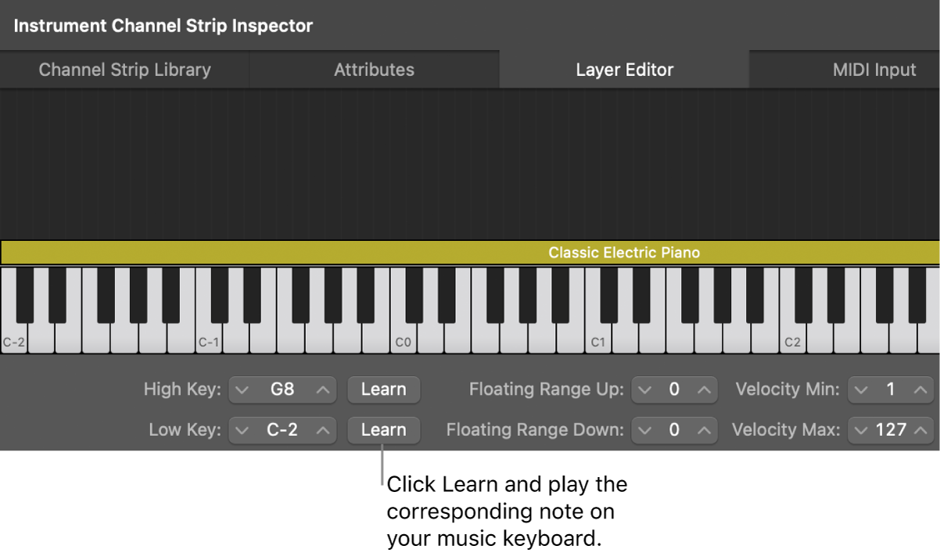Click Learn next to Low Key

tap(383, 430)
